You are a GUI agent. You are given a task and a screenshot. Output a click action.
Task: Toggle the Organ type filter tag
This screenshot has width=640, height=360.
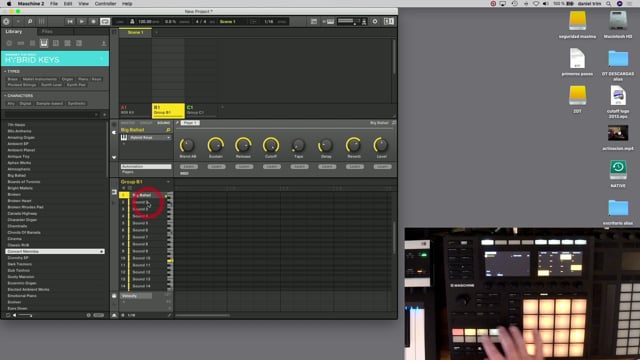(x=67, y=79)
